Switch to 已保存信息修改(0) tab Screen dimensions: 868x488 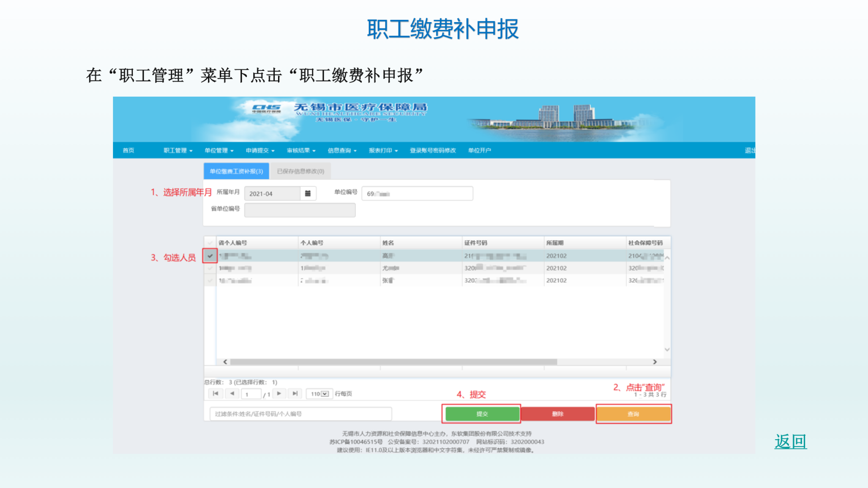click(x=300, y=171)
